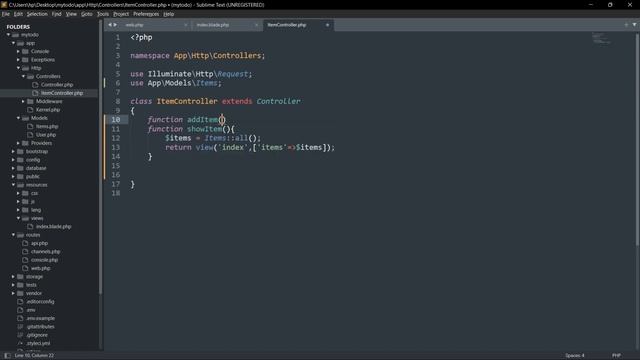This screenshot has width=640, height=360.
Task: Click line number 12 in gutter
Action: pos(116,138)
